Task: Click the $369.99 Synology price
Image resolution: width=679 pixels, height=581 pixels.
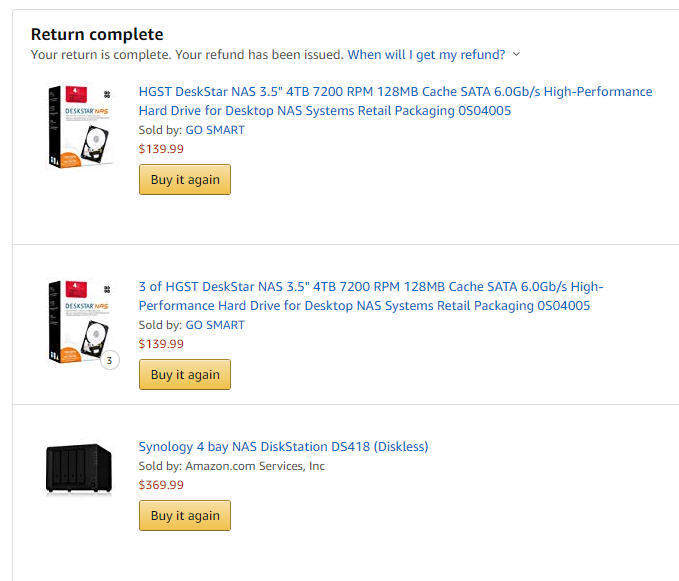Action: [161, 485]
